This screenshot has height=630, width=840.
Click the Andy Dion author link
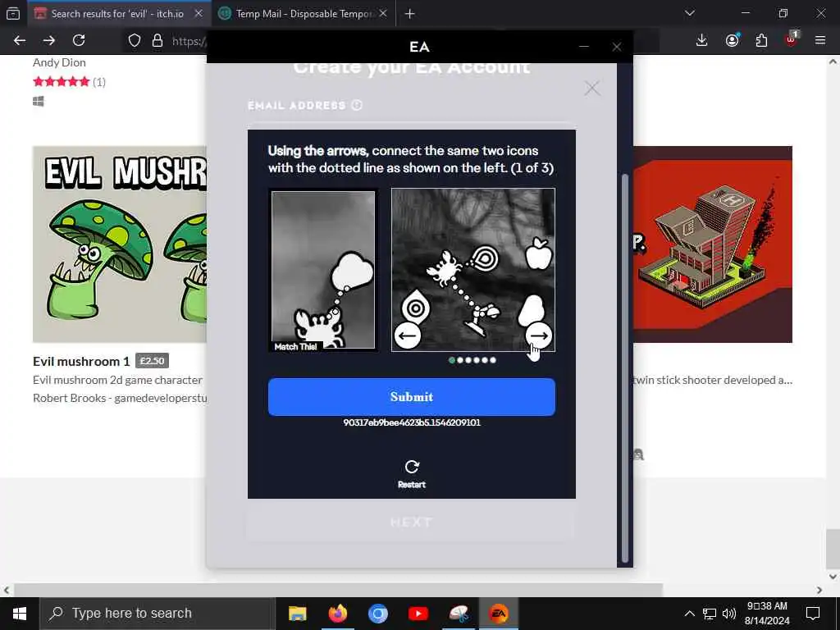[59, 62]
